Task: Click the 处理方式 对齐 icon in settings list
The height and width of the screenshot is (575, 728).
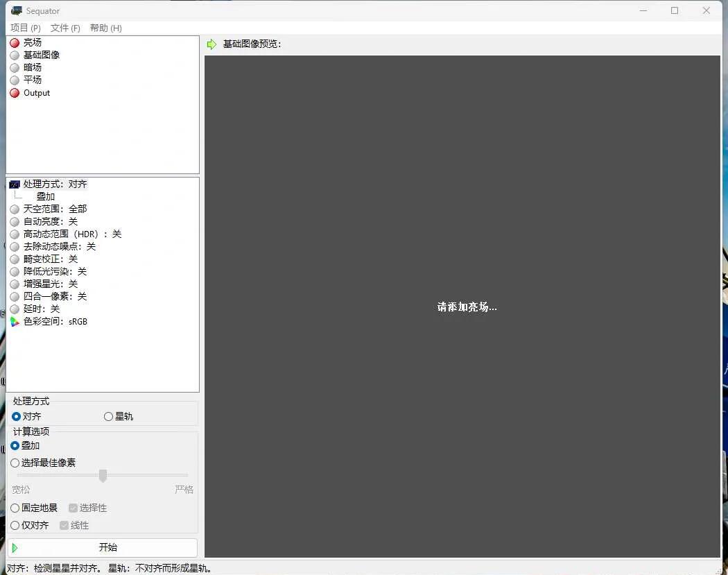Action: (15, 184)
